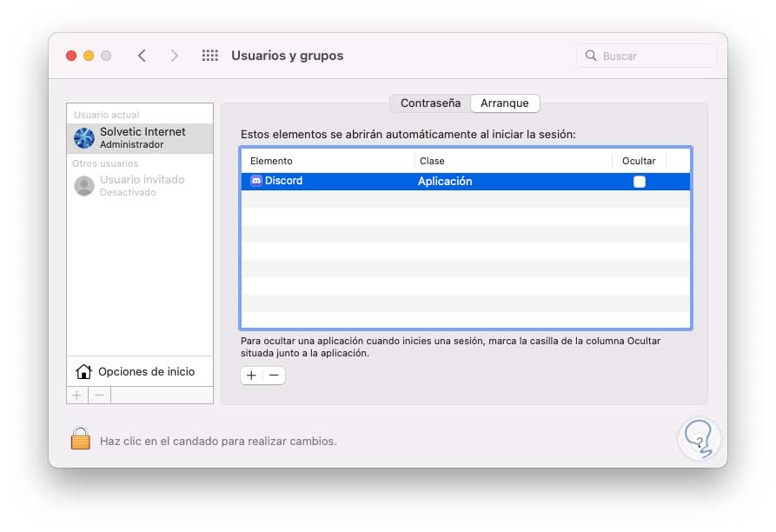Add a user with sidebar plus button
The height and width of the screenshot is (532, 776).
click(x=77, y=395)
